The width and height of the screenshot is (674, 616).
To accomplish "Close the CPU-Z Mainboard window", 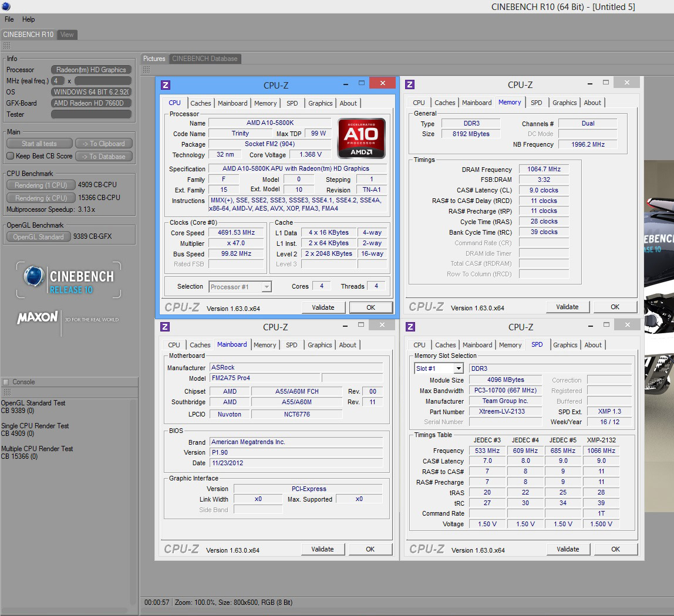I will 382,325.
